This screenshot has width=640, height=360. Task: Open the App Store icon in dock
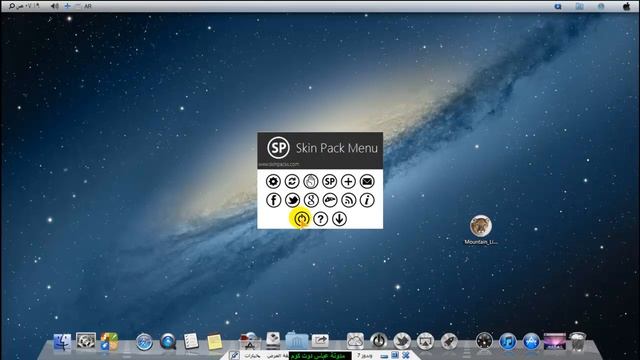(x=531, y=341)
